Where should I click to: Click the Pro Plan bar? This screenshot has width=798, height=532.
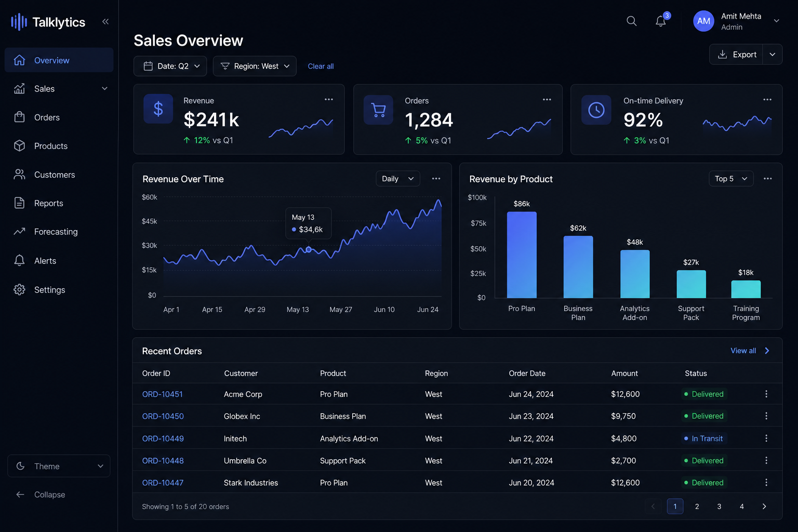pos(522,255)
